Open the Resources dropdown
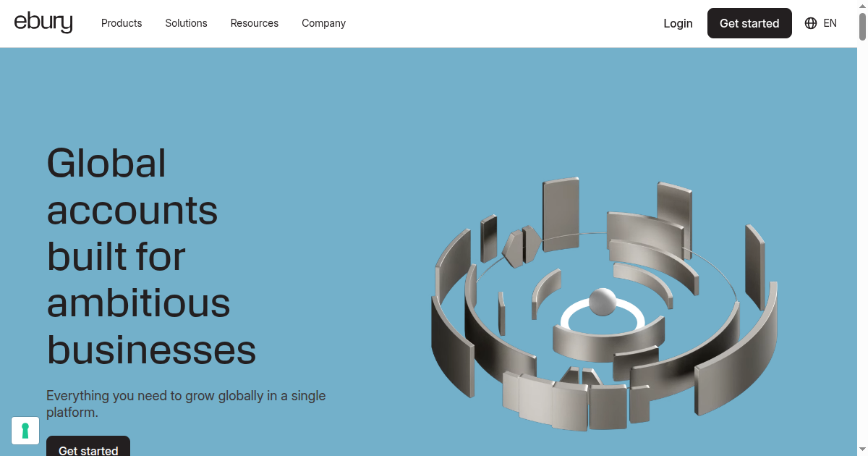The height and width of the screenshot is (456, 868). [255, 23]
